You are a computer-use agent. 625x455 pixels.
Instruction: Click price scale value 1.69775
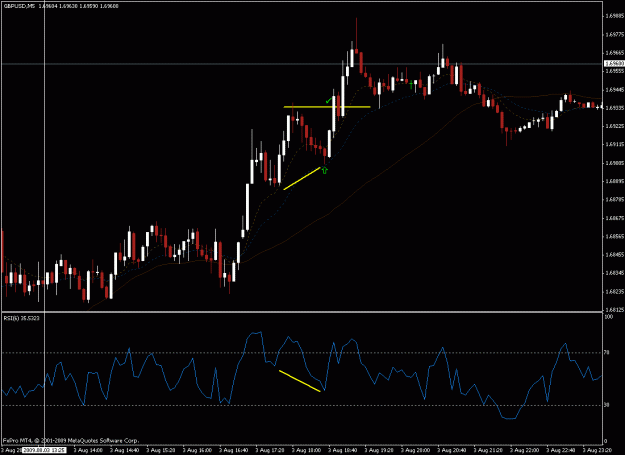[614, 35]
